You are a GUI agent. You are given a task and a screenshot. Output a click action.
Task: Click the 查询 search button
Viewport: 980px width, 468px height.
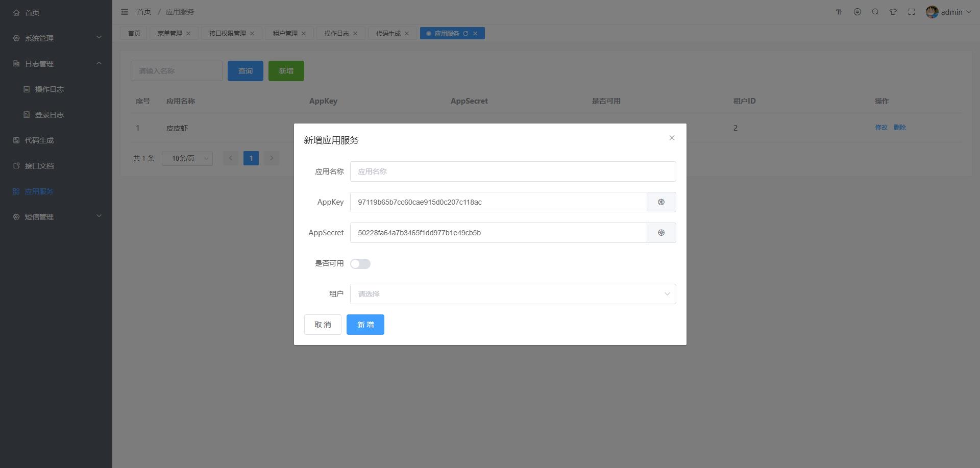click(x=246, y=71)
